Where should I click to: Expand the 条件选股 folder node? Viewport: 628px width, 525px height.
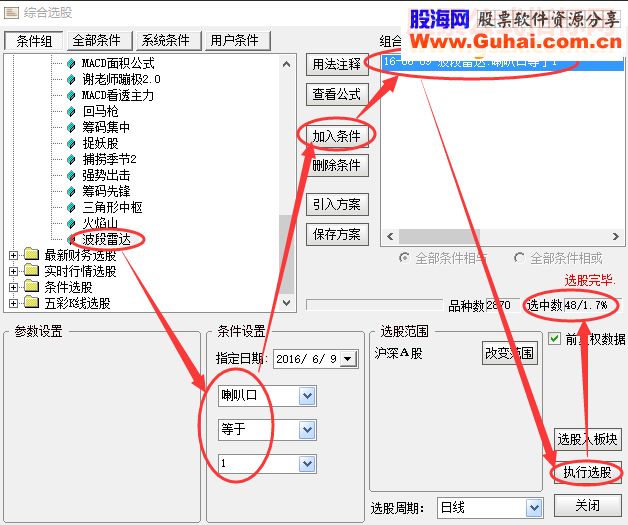[13, 288]
